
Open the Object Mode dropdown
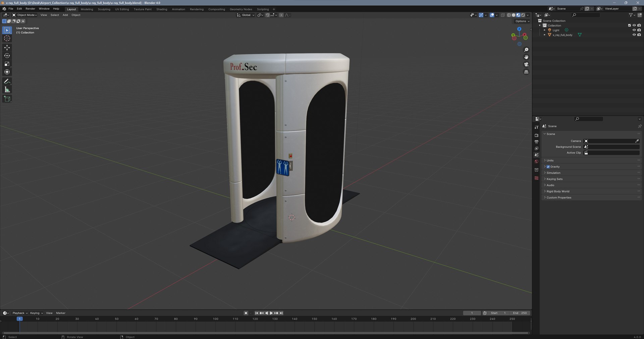24,15
